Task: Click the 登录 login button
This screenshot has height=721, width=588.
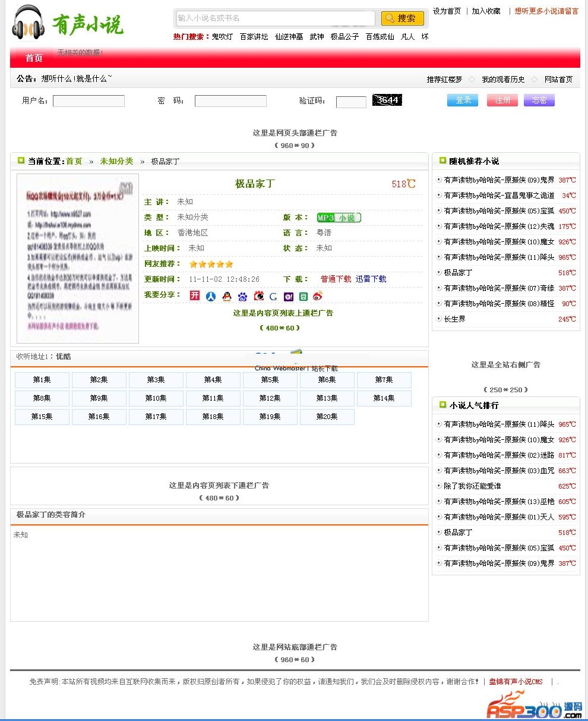Action: (463, 100)
